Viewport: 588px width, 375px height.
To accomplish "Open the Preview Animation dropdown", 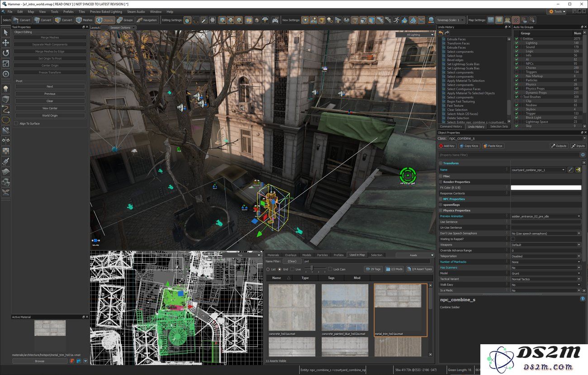I will point(546,216).
